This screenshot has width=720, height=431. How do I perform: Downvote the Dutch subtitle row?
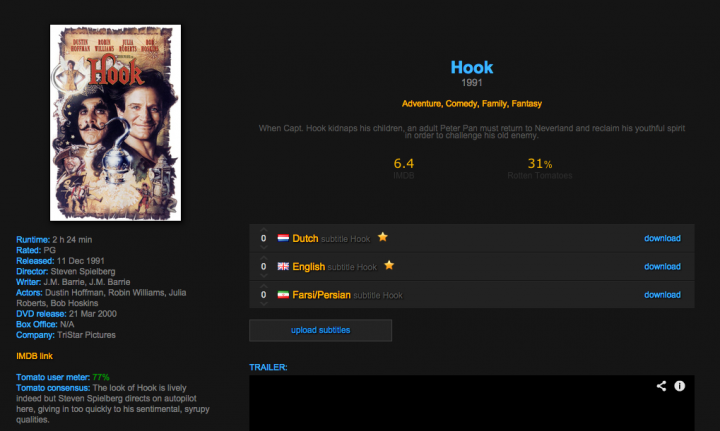(264, 247)
